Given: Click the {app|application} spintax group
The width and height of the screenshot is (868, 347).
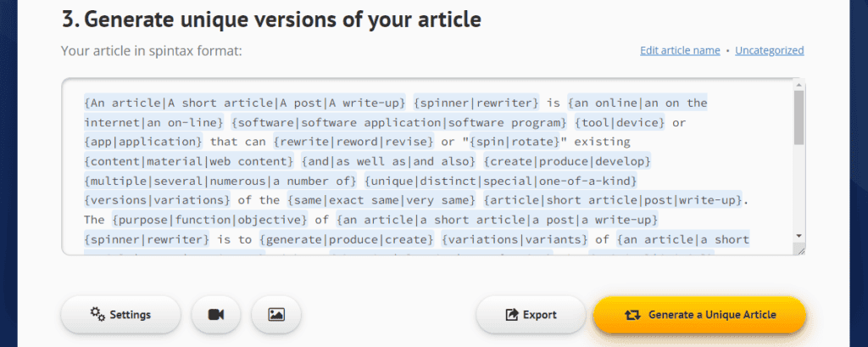Looking at the screenshot, I should click(x=143, y=141).
